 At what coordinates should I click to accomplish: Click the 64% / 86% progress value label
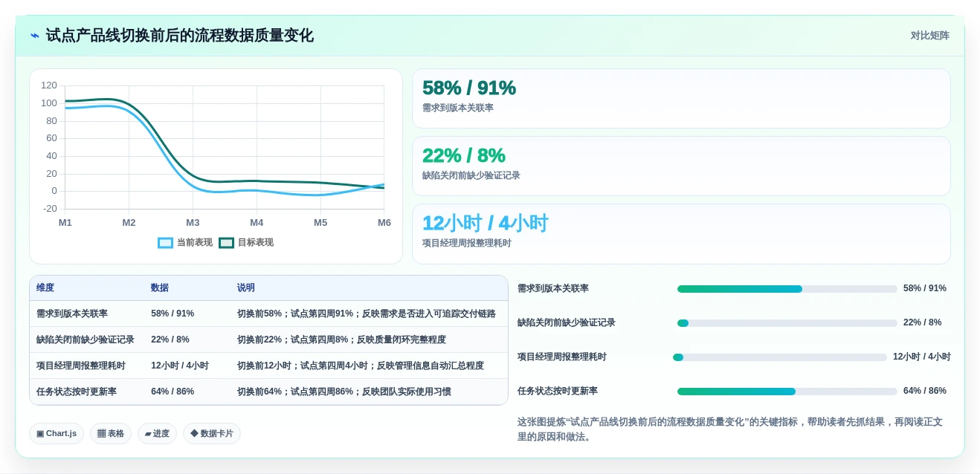(x=925, y=392)
